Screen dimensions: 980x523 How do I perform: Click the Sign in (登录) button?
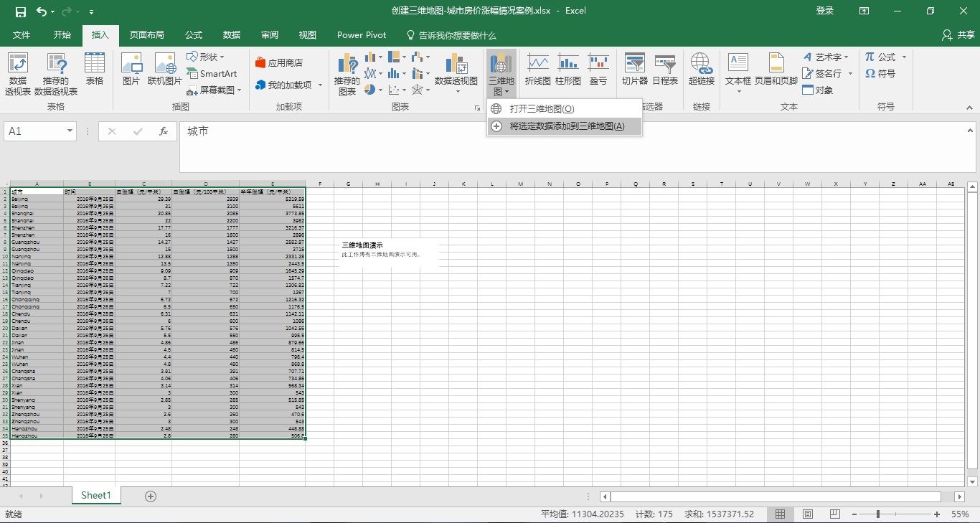click(825, 11)
